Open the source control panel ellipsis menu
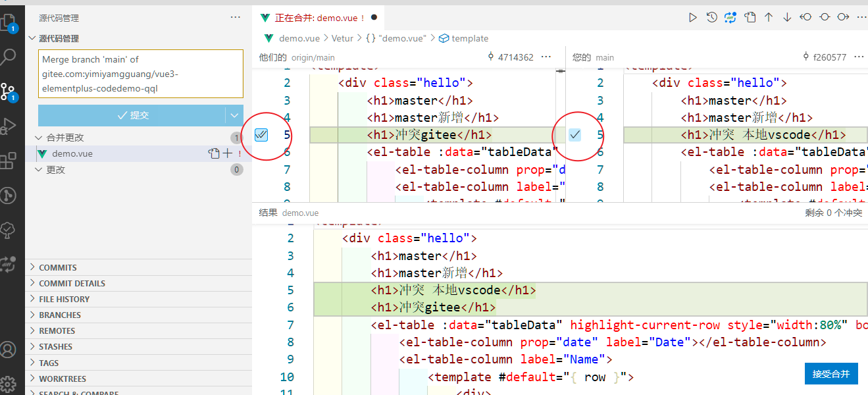The image size is (868, 395). (x=236, y=18)
